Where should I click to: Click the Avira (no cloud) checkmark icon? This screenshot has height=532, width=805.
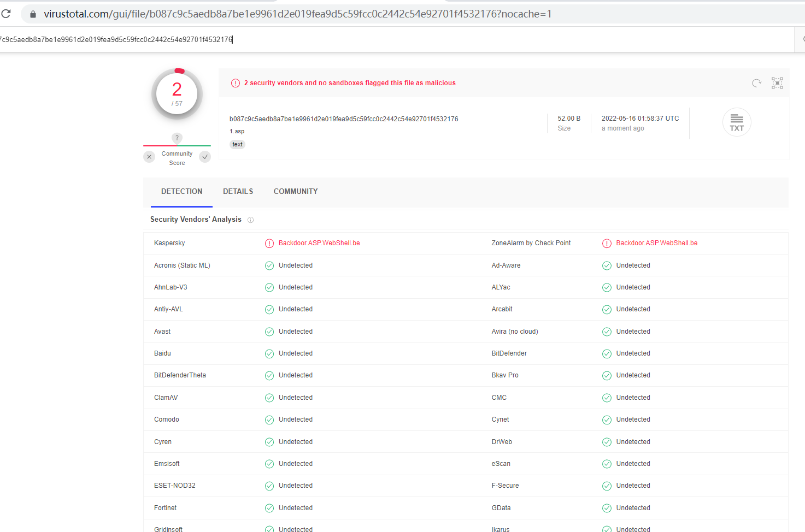(607, 332)
